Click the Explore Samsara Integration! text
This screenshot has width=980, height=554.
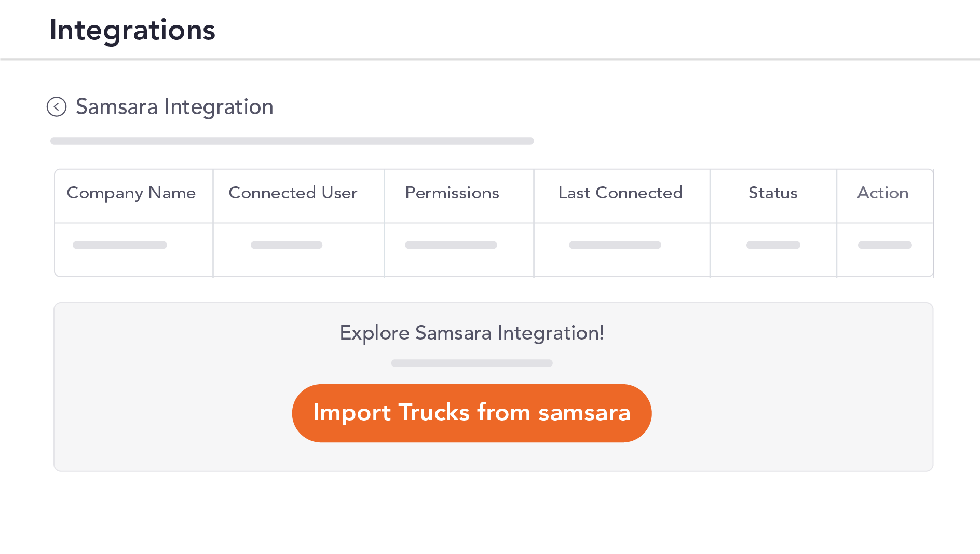tap(472, 333)
